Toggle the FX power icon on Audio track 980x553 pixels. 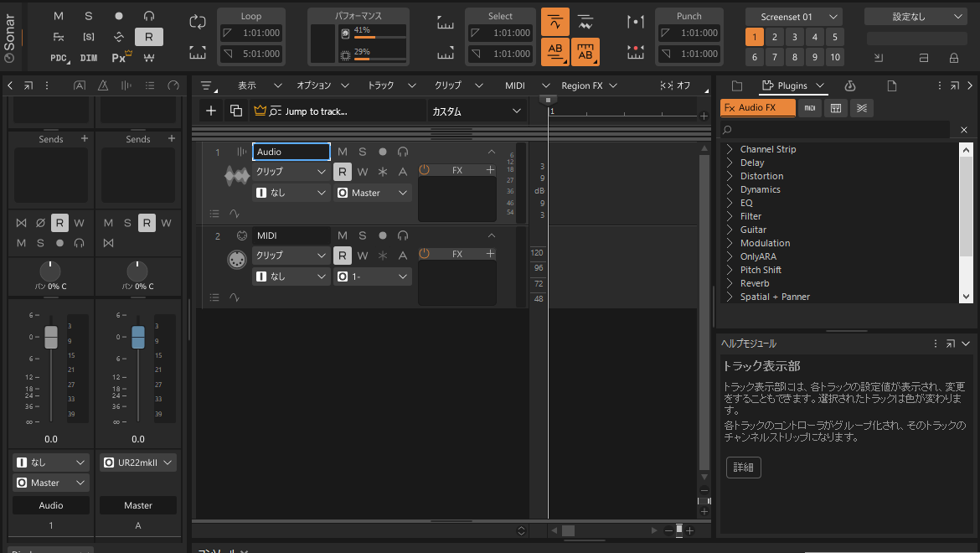[425, 170]
